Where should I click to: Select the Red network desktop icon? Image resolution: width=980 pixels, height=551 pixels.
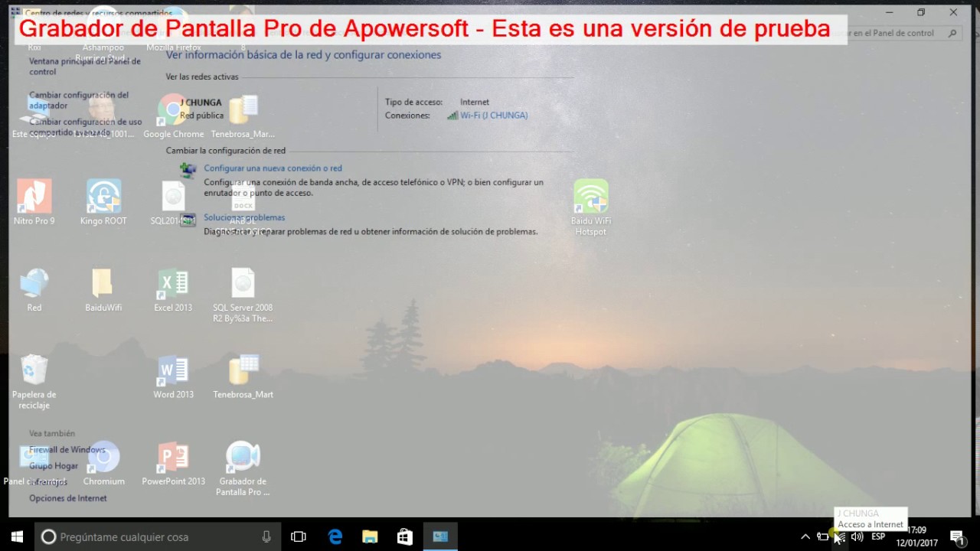[x=34, y=289]
